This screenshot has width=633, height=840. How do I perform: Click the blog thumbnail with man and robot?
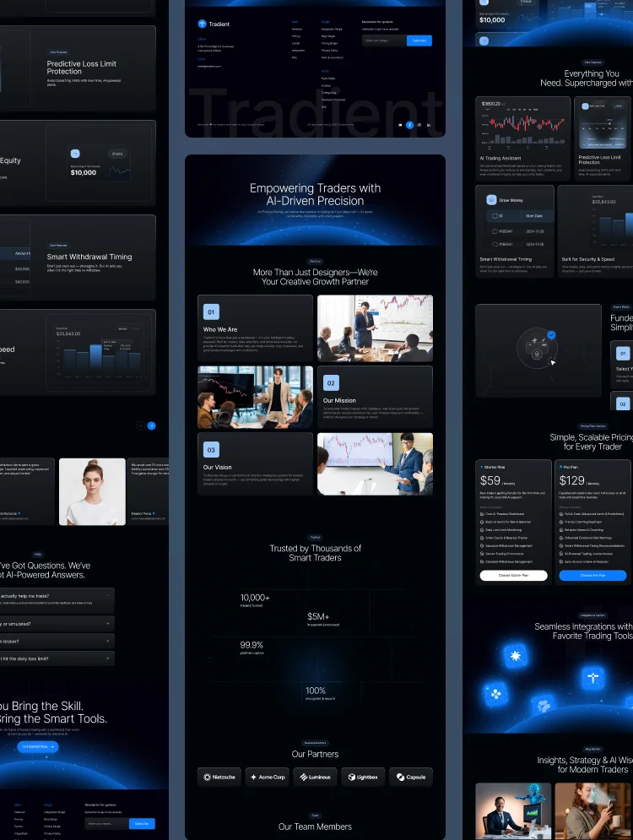(x=513, y=811)
